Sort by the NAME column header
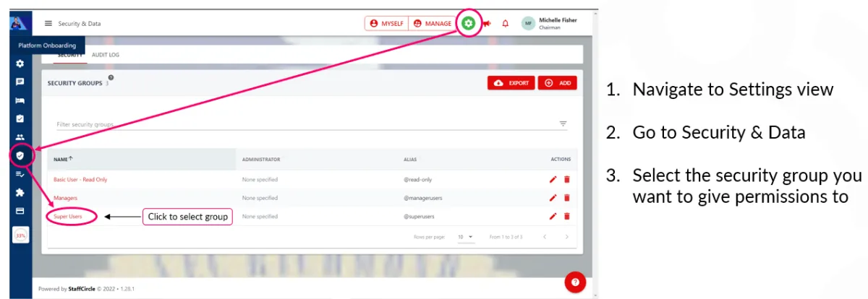Screen dimensions: 868x299 point(63,159)
